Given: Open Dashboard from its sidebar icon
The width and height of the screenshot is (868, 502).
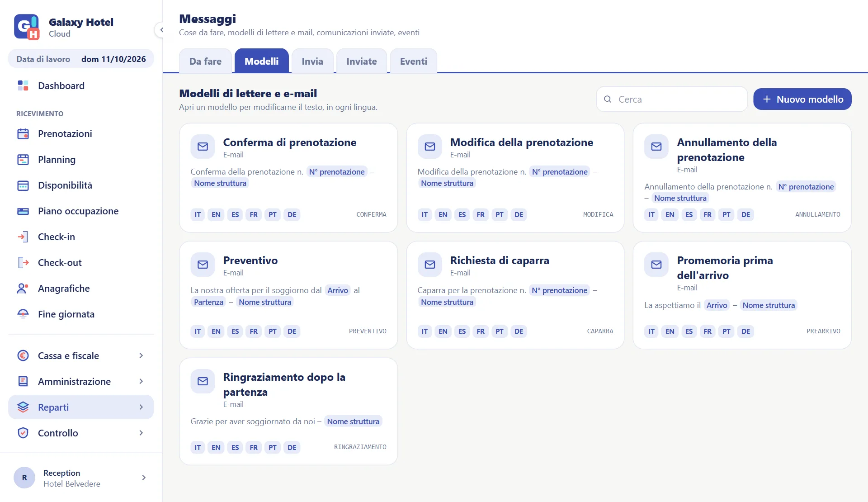Looking at the screenshot, I should pos(23,85).
